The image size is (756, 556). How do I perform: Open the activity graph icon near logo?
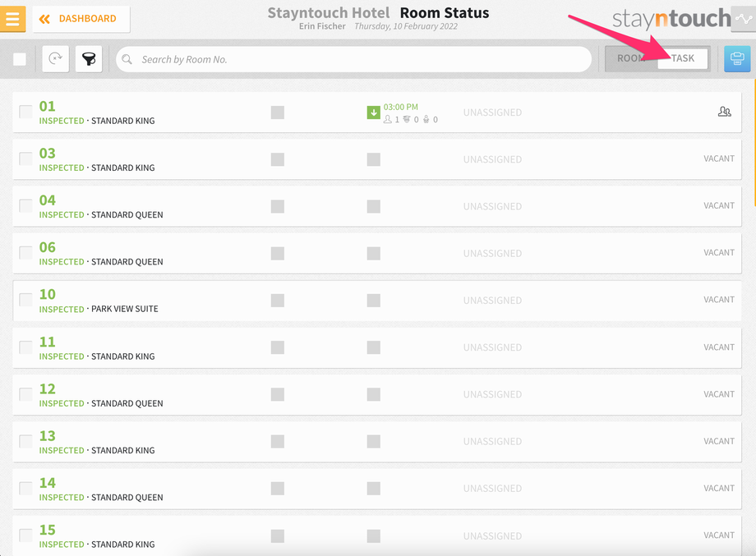pyautogui.click(x=744, y=19)
